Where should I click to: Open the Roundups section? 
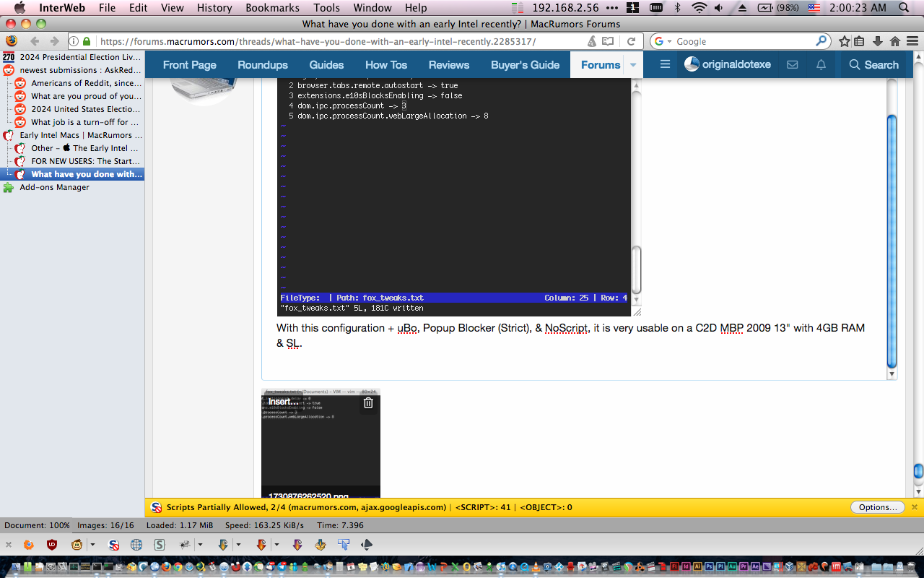point(263,64)
